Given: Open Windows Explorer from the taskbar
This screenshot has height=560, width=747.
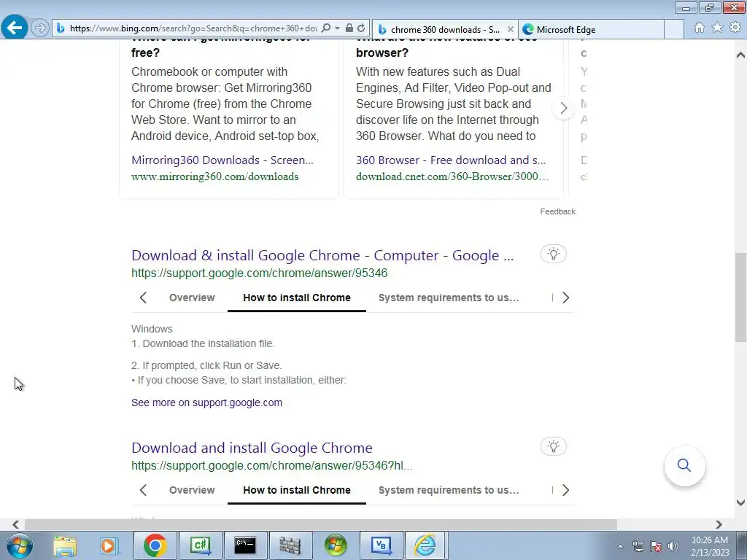Looking at the screenshot, I should (x=65, y=546).
